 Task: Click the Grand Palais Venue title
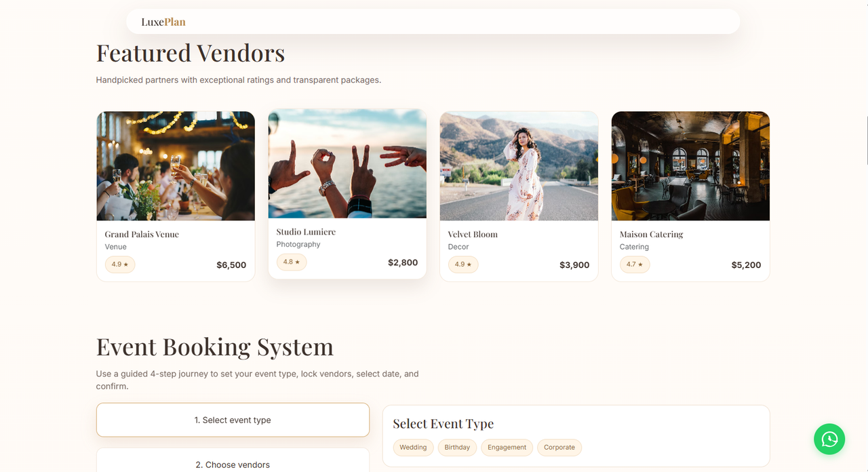point(142,234)
